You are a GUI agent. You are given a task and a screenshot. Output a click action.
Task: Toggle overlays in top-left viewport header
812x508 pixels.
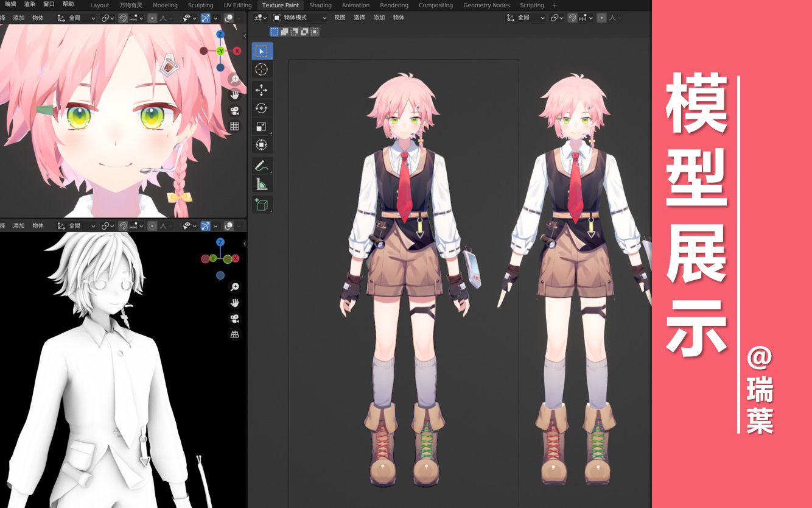[228, 18]
